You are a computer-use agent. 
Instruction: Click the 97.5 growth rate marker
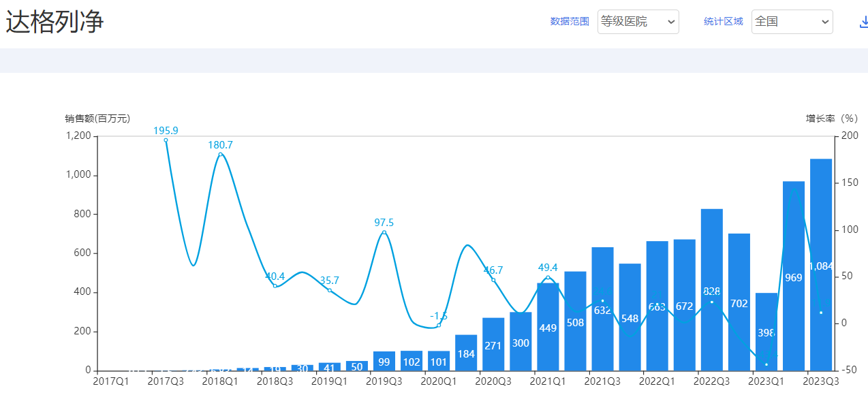384,232
